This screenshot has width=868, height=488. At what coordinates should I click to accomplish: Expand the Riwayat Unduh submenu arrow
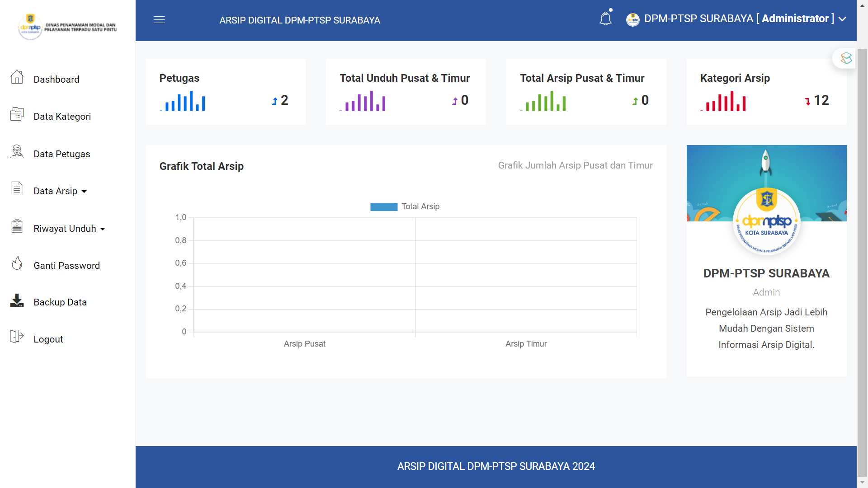pos(103,229)
